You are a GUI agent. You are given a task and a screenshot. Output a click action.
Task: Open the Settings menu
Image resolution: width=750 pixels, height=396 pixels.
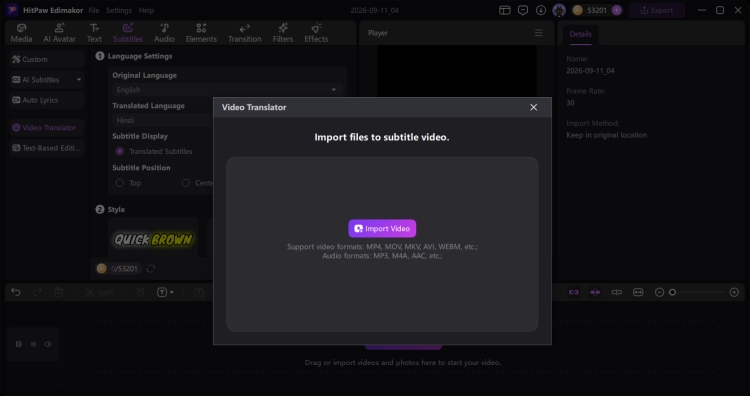pos(119,10)
